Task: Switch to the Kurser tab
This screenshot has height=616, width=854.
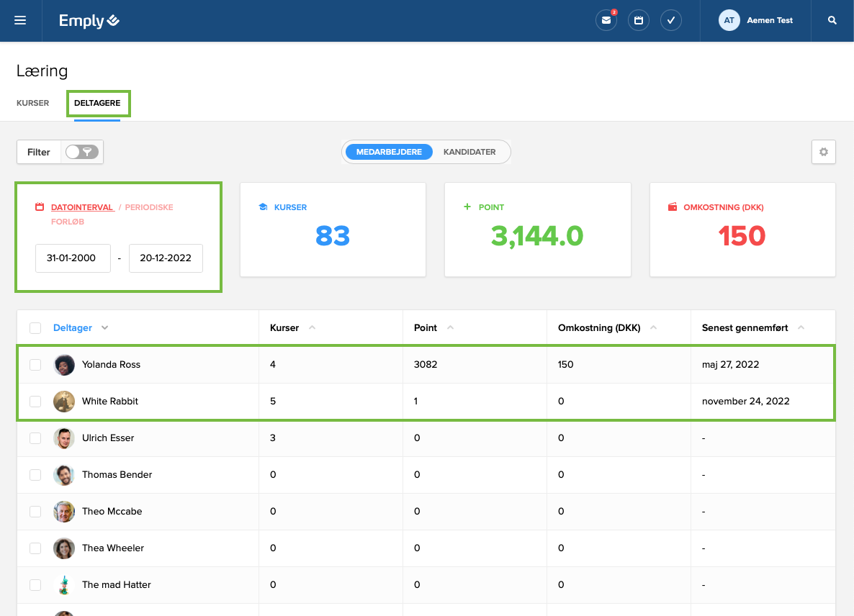Action: (33, 103)
